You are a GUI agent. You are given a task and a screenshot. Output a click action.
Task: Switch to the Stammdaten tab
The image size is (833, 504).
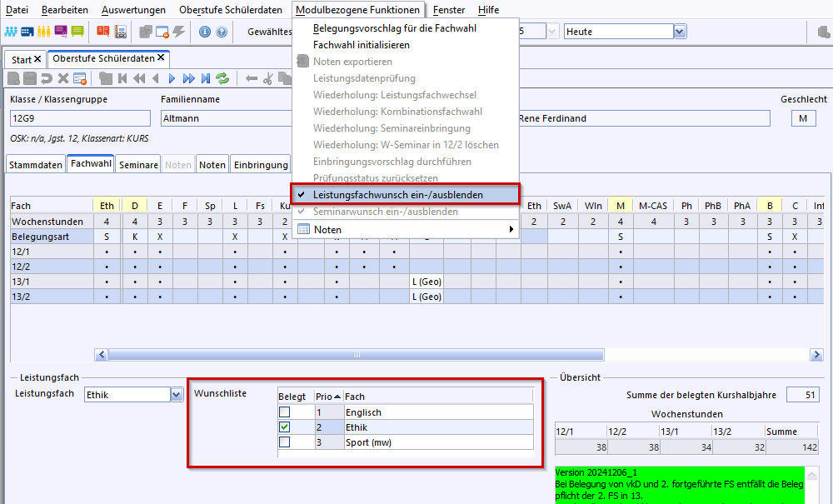[36, 165]
